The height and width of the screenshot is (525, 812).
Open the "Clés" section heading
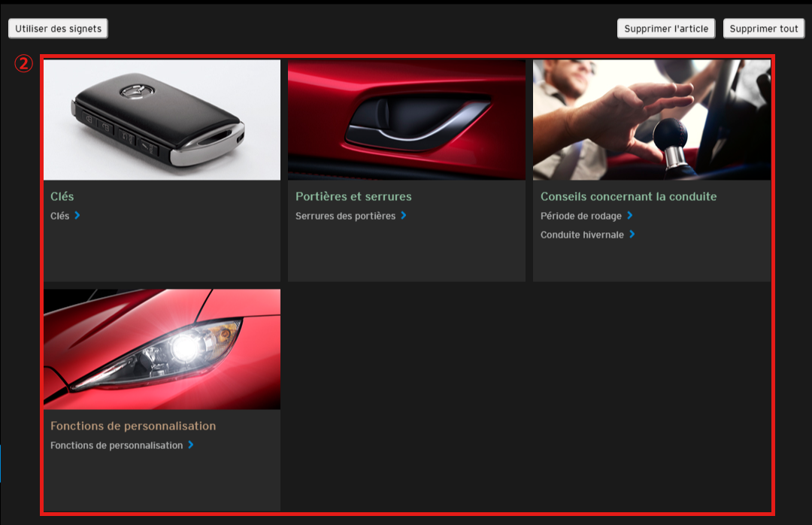pyautogui.click(x=62, y=196)
